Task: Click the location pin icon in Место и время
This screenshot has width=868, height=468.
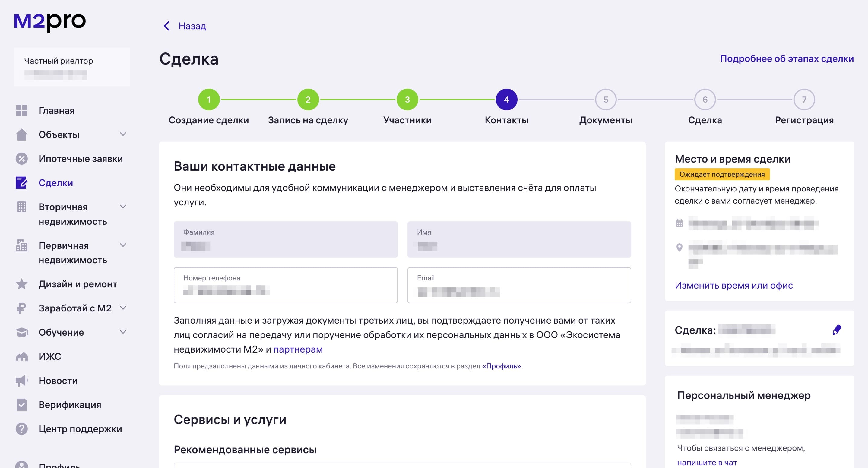Action: point(679,248)
